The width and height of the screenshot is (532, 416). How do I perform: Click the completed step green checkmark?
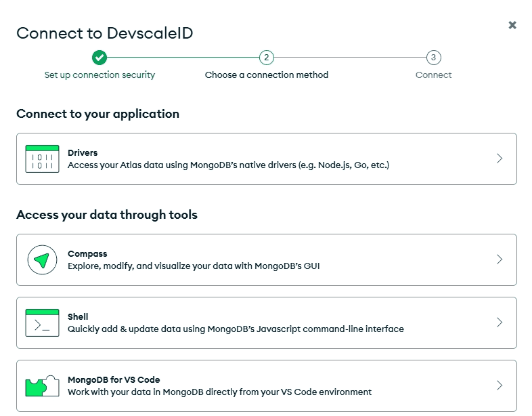click(x=99, y=58)
